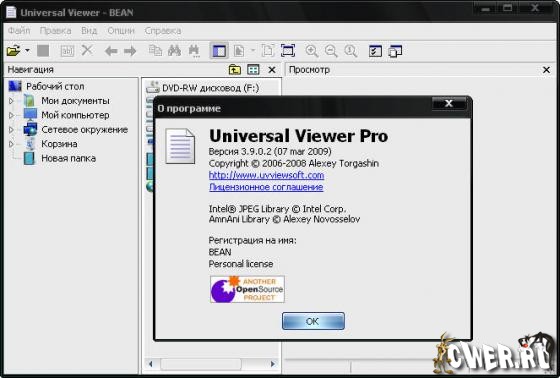560x378 pixels.
Task: Click the open file folder icon
Action: (x=13, y=51)
